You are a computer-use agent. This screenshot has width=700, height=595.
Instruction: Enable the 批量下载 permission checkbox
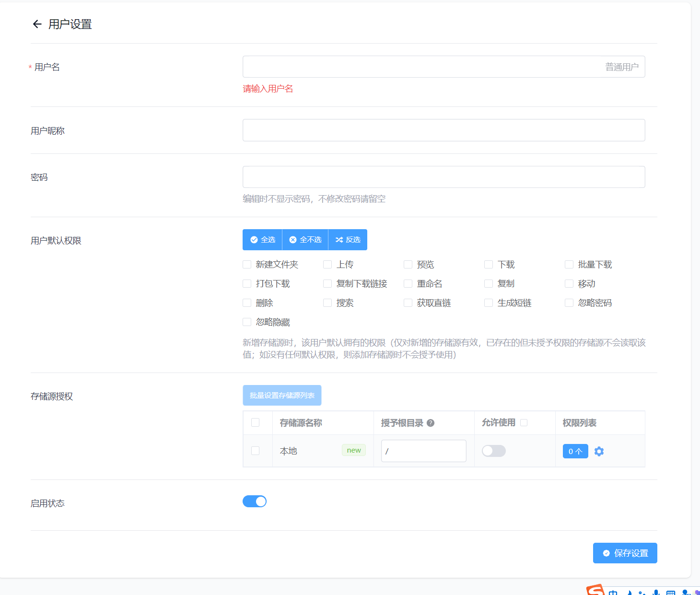[x=569, y=265]
